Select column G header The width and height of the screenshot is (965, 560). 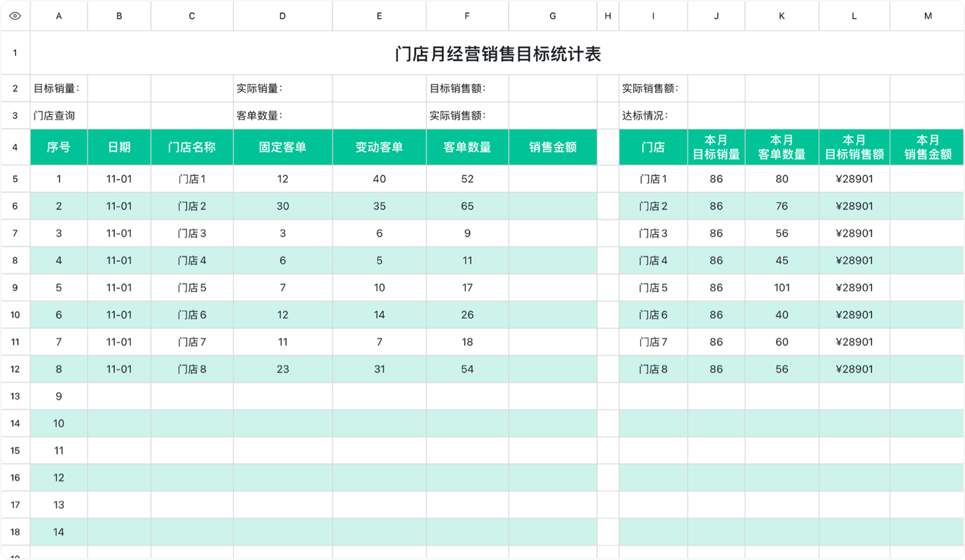tap(553, 16)
